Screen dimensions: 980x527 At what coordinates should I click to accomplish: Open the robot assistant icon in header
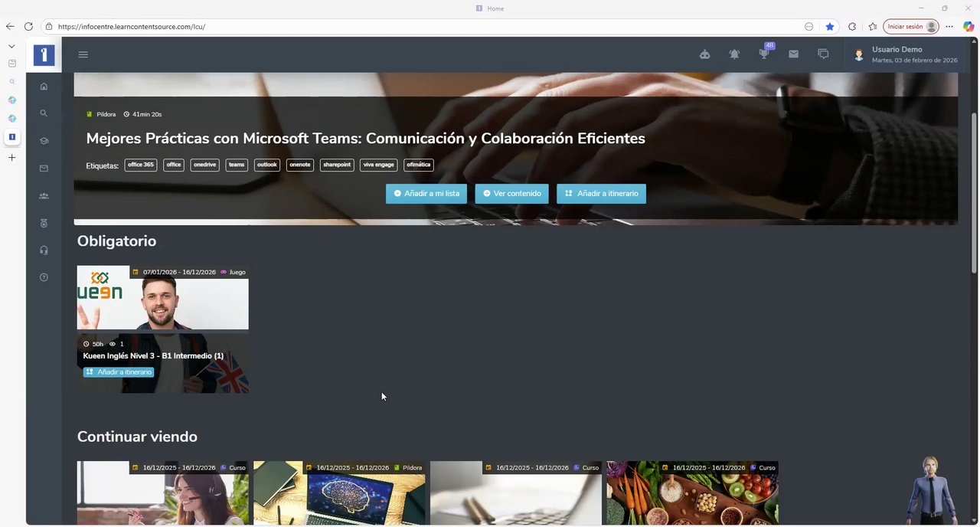coord(704,54)
